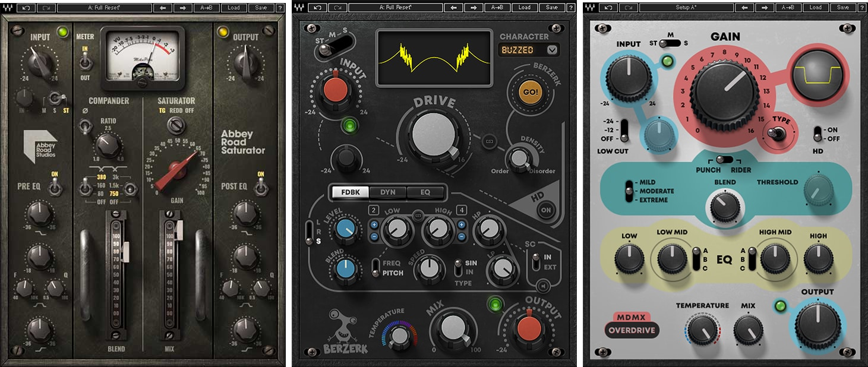
Task: Open the help question mark in MDMX Overdrive
Action: coord(861,7)
